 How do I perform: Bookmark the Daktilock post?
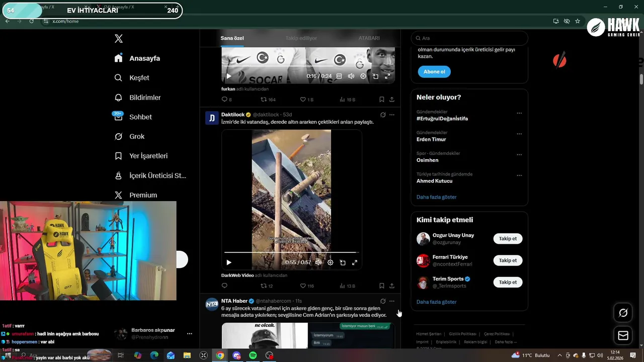tap(382, 286)
